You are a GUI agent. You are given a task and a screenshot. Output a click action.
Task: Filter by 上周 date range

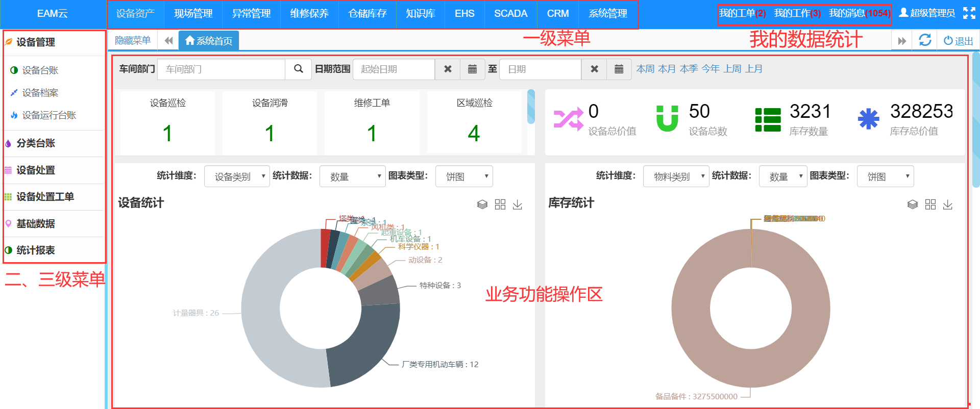732,69
